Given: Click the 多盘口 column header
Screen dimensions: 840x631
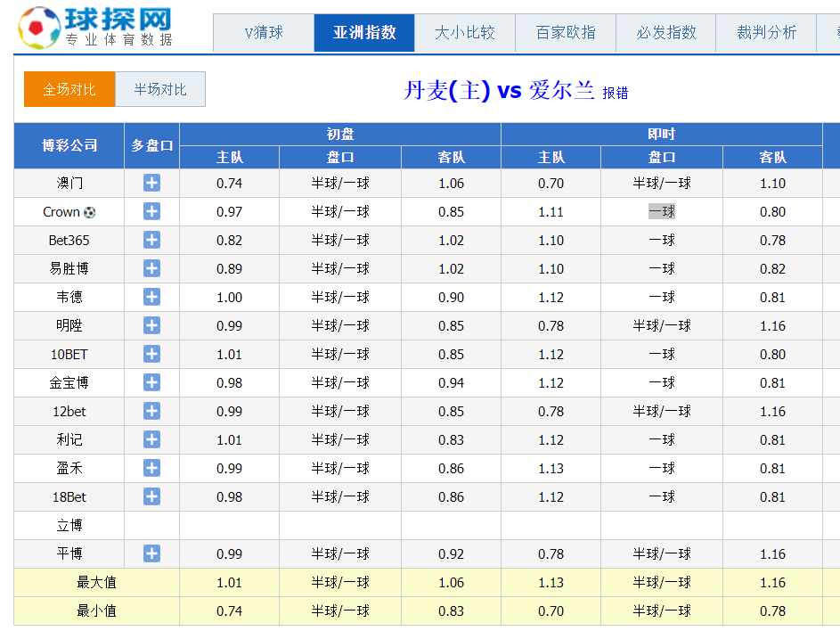Looking at the screenshot, I should [x=152, y=145].
